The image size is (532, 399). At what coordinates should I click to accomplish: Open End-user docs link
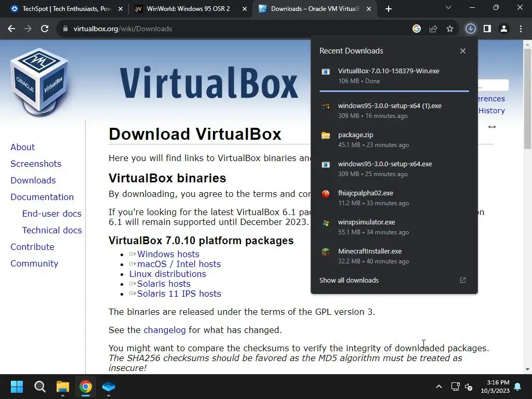pos(51,214)
